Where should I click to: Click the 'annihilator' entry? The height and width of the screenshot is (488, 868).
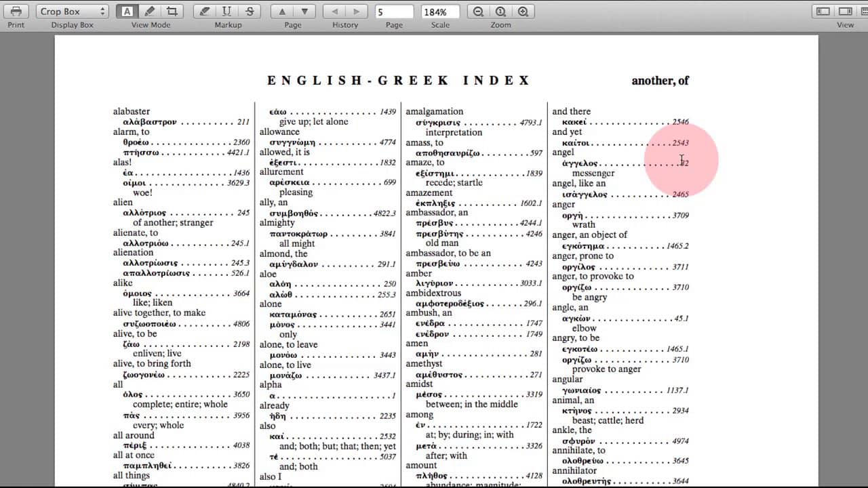574,471
